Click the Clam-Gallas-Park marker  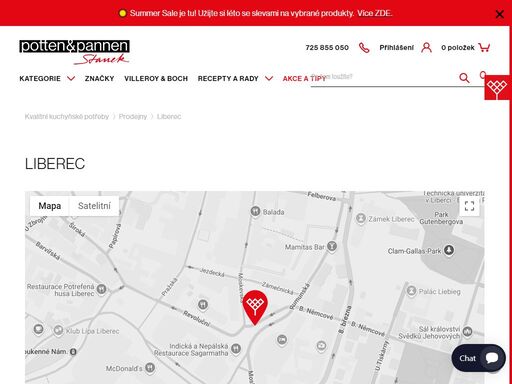[x=449, y=250]
